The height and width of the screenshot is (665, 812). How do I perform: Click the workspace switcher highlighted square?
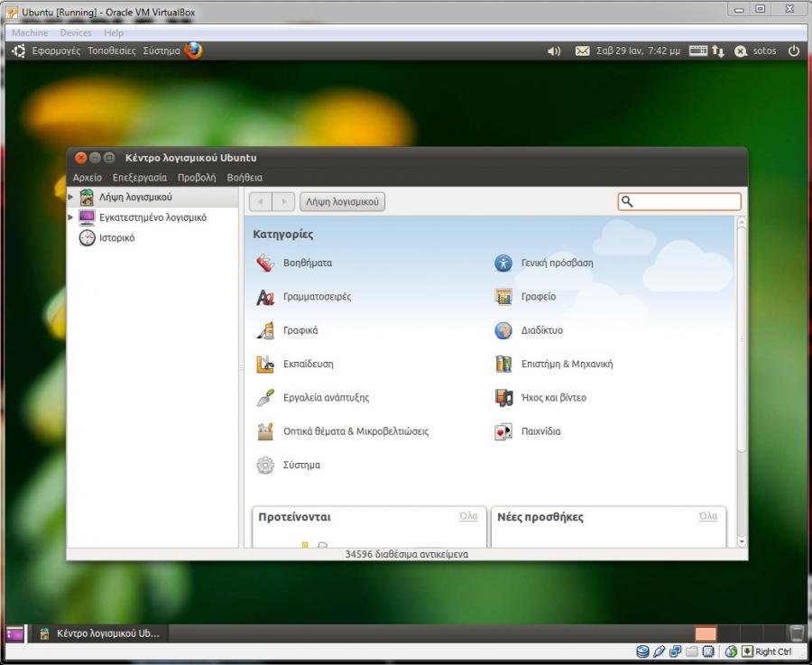[x=706, y=633]
